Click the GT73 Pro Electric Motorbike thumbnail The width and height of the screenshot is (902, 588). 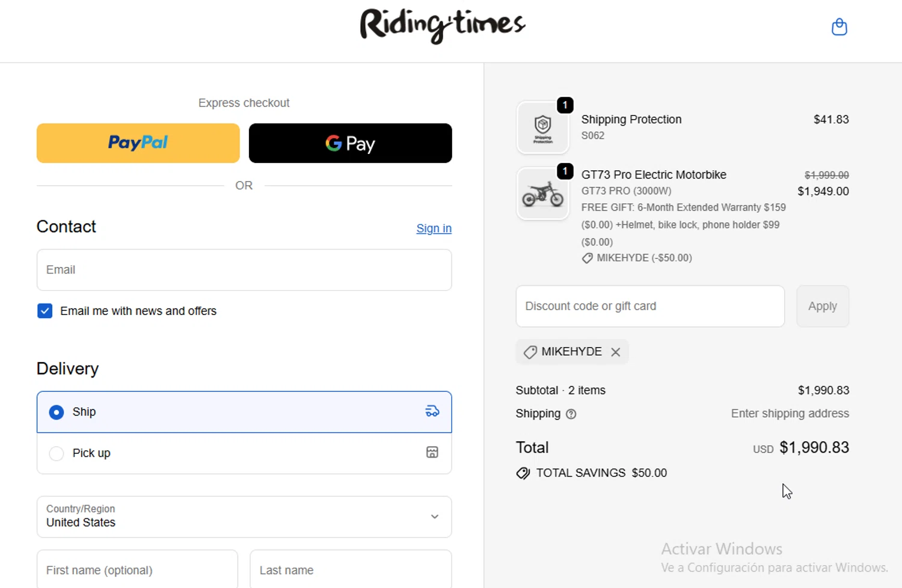click(543, 194)
